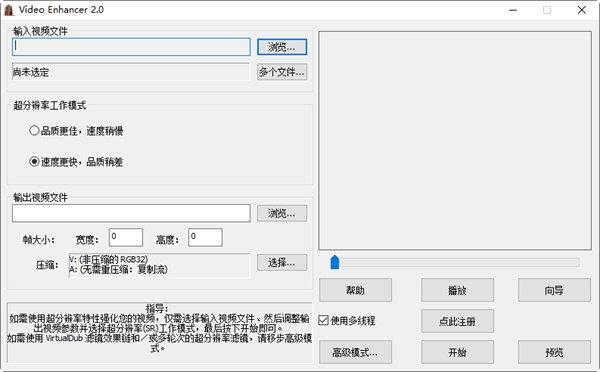Click the 浏览 button for input video file
This screenshot has width=600, height=372.
click(x=282, y=47)
